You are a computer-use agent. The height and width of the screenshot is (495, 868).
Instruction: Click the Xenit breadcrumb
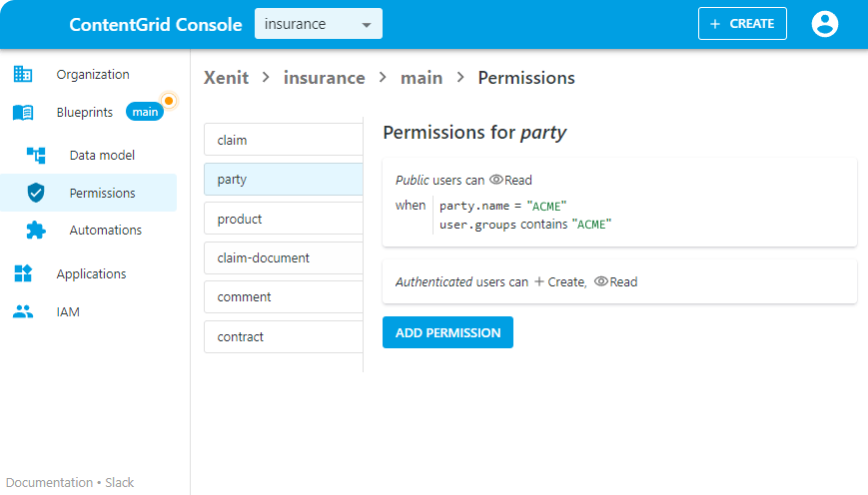pos(226,78)
